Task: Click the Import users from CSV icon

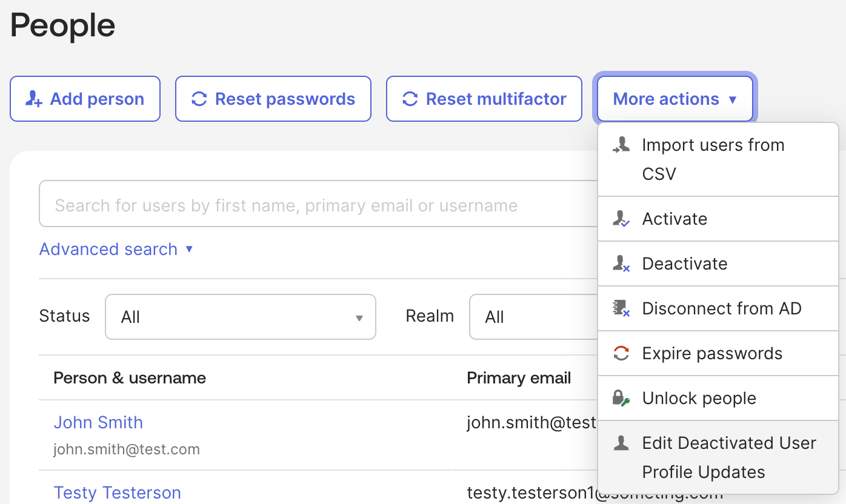Action: [621, 145]
